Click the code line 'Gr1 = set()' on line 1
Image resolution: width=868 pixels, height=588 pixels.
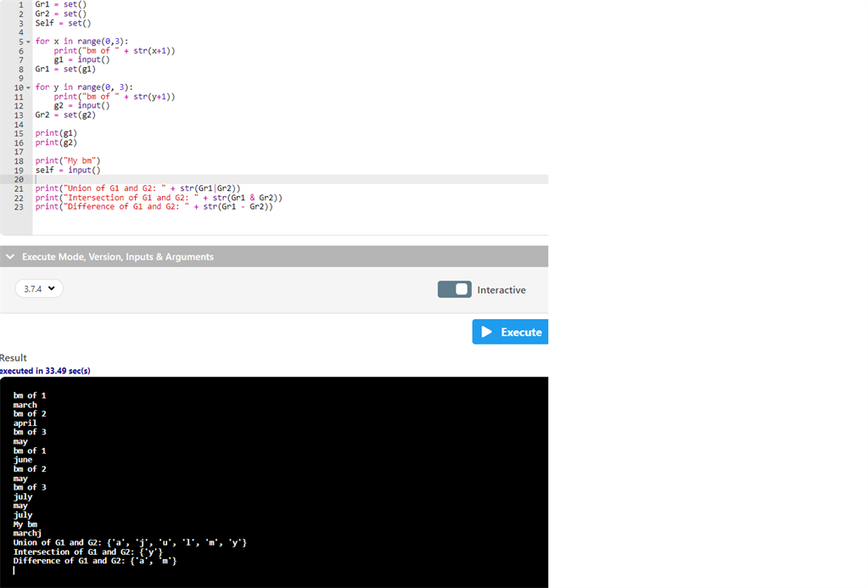[61, 4]
